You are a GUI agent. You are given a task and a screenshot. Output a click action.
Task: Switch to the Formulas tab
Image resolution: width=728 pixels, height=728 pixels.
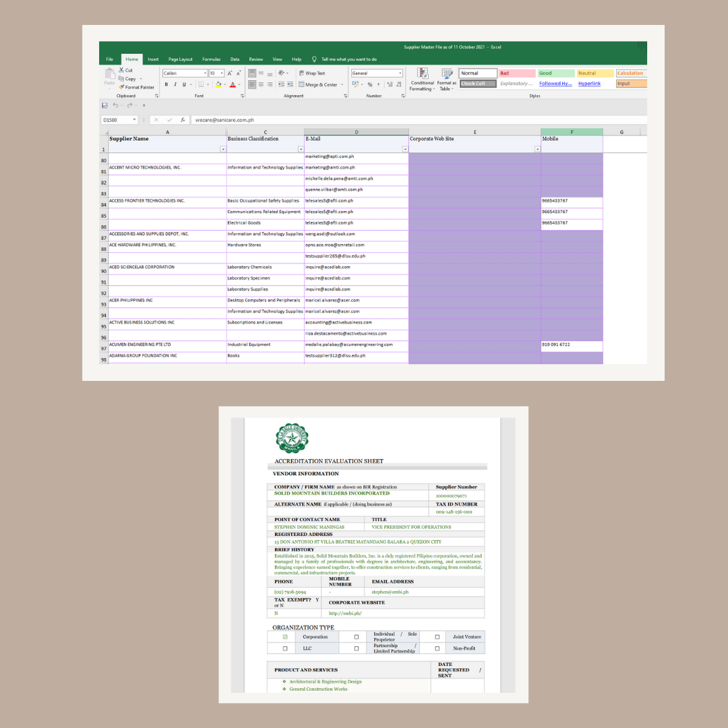click(x=211, y=59)
